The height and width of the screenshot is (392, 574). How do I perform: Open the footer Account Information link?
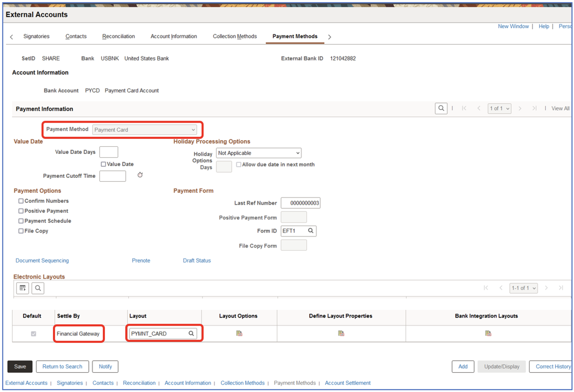coord(188,383)
